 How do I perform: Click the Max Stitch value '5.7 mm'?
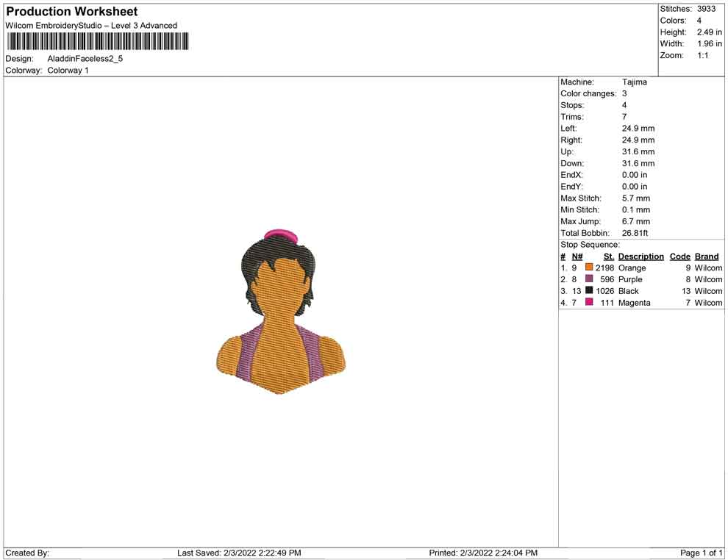click(x=636, y=198)
